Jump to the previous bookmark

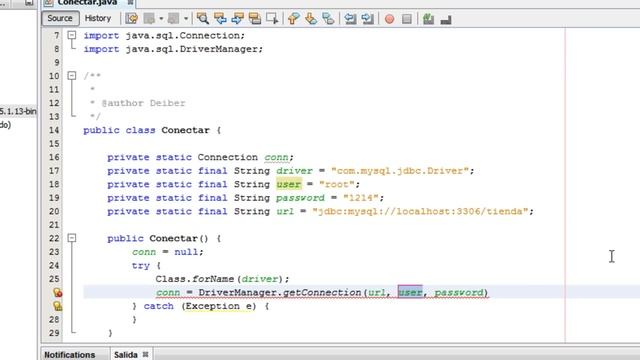click(x=293, y=18)
